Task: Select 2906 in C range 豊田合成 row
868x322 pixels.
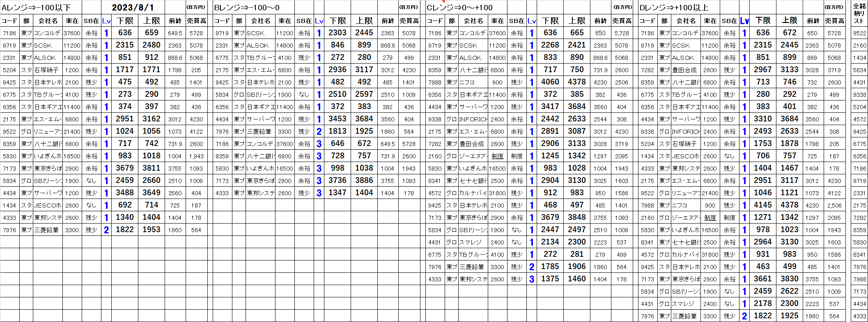Action: tap(550, 144)
